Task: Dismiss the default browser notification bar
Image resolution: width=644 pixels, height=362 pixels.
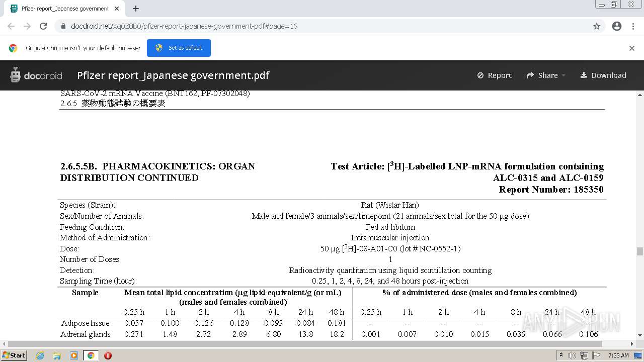Action: pos(632,48)
